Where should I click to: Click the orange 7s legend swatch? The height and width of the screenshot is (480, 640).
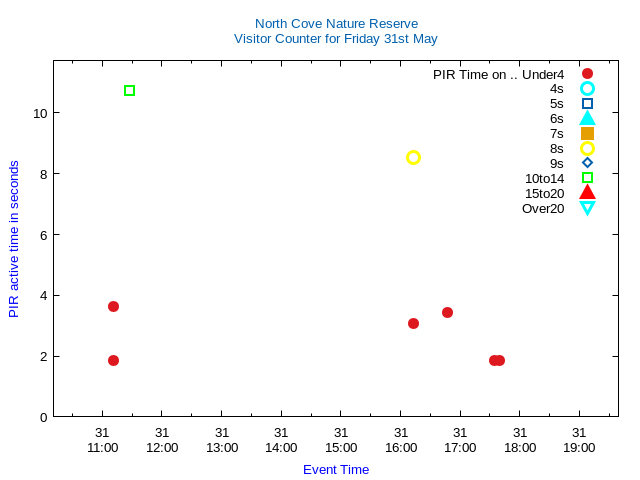click(587, 134)
